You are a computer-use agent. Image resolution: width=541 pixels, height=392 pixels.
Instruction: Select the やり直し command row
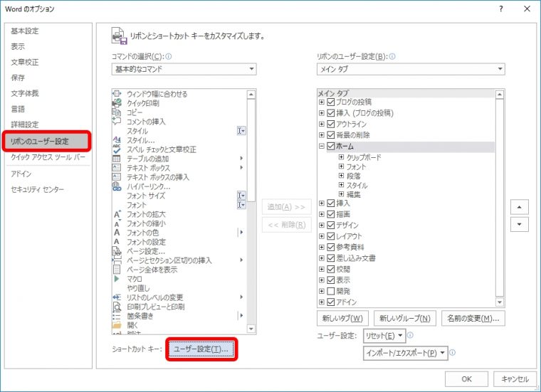pos(179,288)
